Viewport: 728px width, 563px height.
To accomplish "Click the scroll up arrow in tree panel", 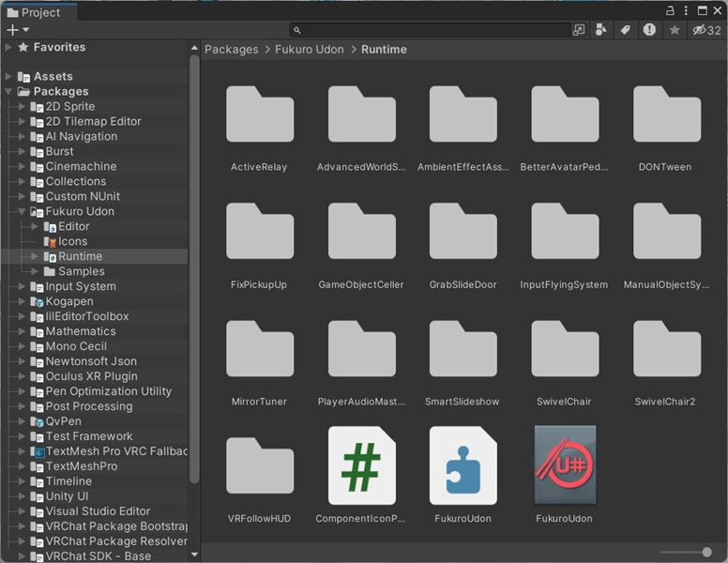I will [x=194, y=47].
